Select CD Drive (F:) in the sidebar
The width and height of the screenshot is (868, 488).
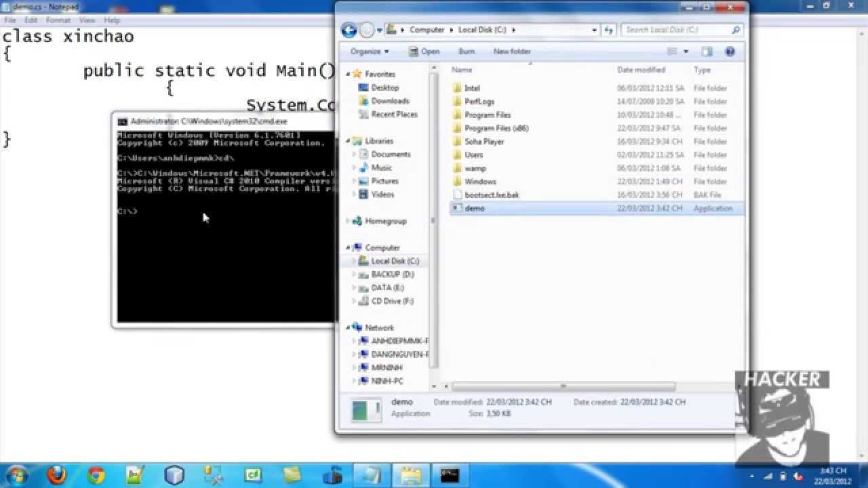pyautogui.click(x=391, y=301)
